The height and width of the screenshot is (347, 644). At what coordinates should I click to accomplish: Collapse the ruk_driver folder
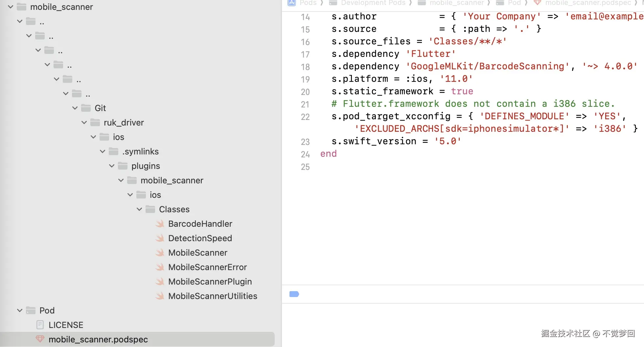[84, 122]
